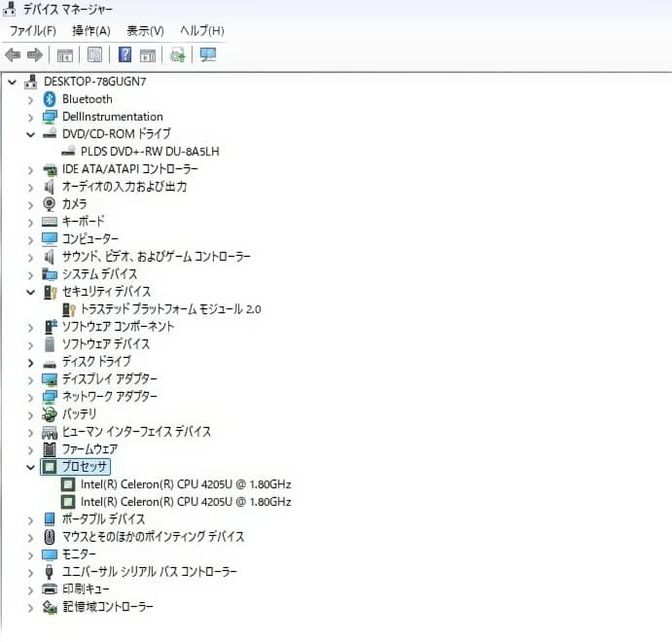Click the DellInstrumentation monitor icon
Screen dimensions: 672x642
[50, 117]
